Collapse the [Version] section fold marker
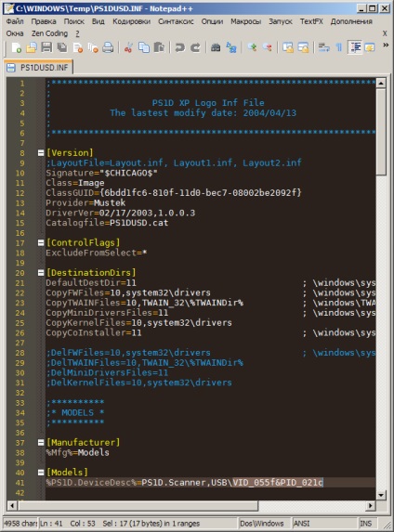Screen dimensions: 394x532 [41, 153]
